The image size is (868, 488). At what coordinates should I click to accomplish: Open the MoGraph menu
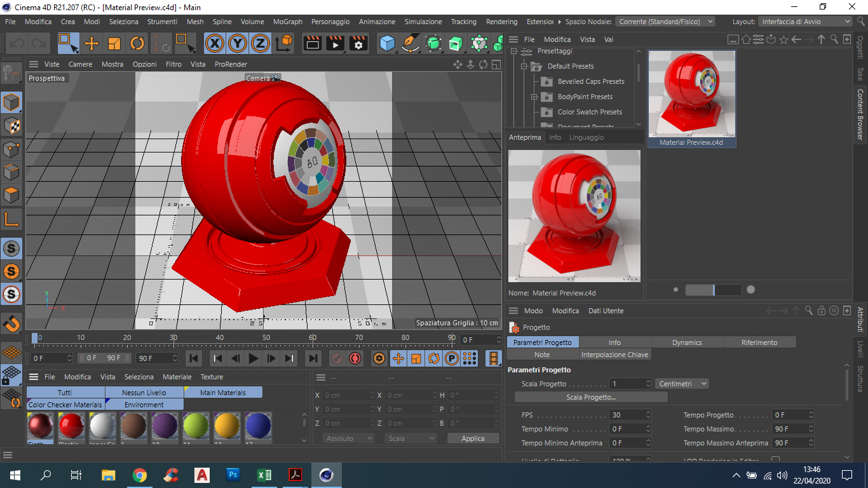coord(288,22)
